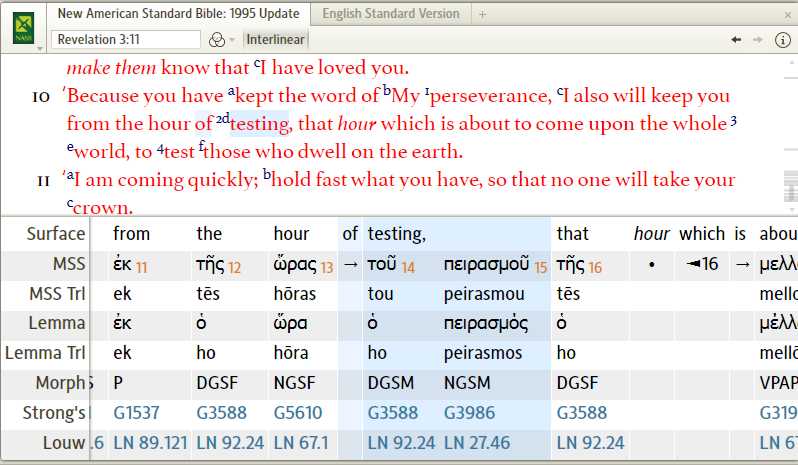The height and width of the screenshot is (465, 798).
Task: Switch to the New American Standard Bible tab
Action: (178, 14)
